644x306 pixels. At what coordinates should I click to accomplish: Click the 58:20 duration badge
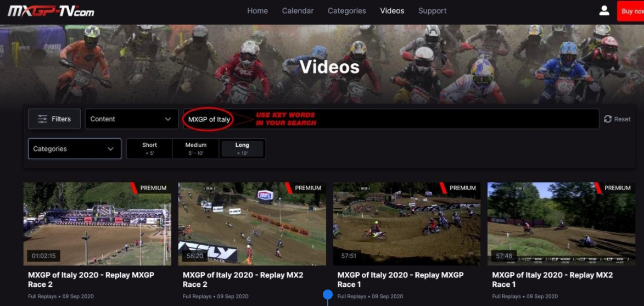[195, 256]
